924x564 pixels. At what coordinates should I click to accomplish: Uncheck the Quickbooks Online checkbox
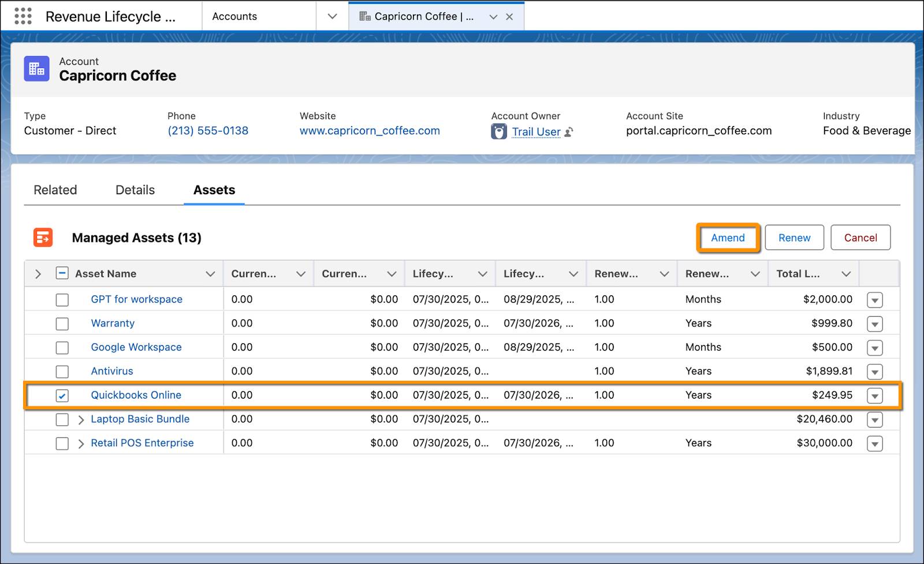(x=62, y=396)
